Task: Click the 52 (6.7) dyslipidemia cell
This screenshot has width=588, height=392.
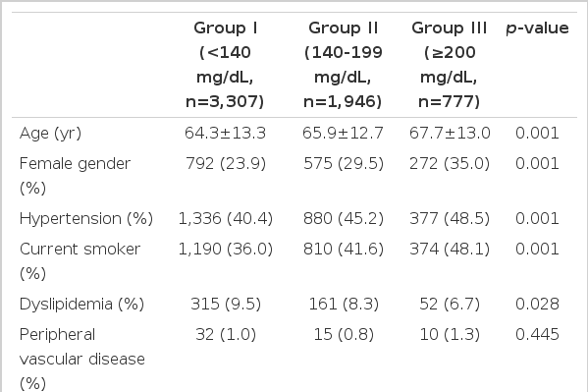Action: [x=450, y=304]
